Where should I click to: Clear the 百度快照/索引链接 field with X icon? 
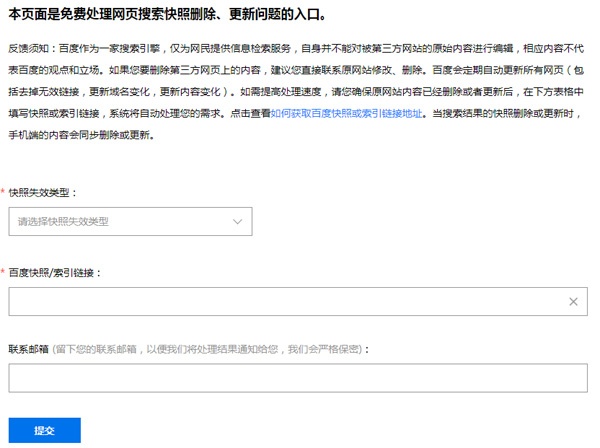pos(573,302)
